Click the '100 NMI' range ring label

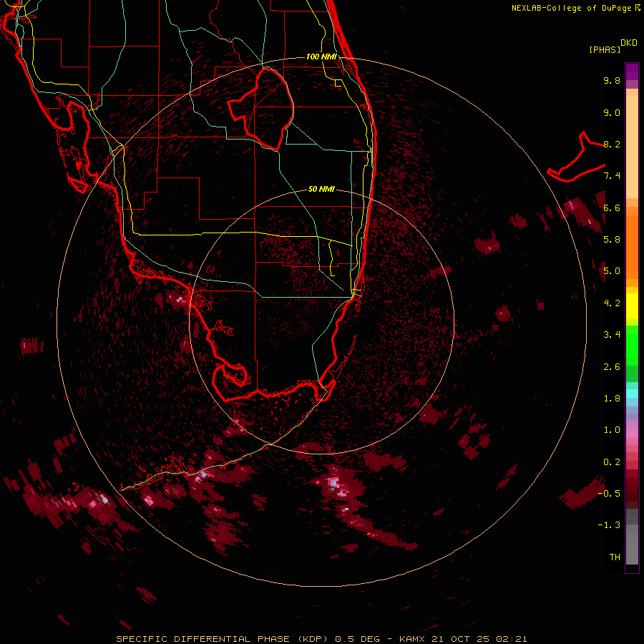click(321, 57)
